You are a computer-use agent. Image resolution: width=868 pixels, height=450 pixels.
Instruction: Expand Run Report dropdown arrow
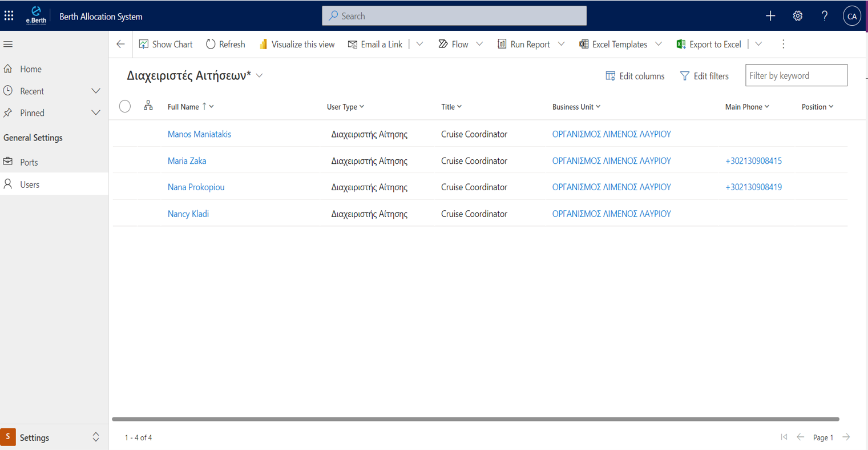click(561, 44)
